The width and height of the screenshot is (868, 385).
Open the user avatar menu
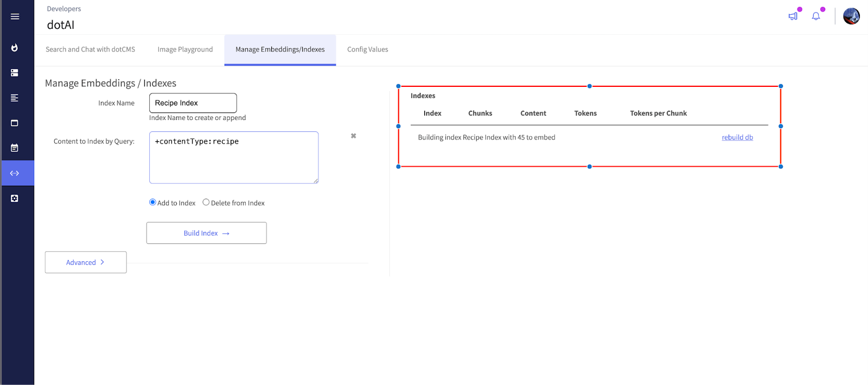851,16
